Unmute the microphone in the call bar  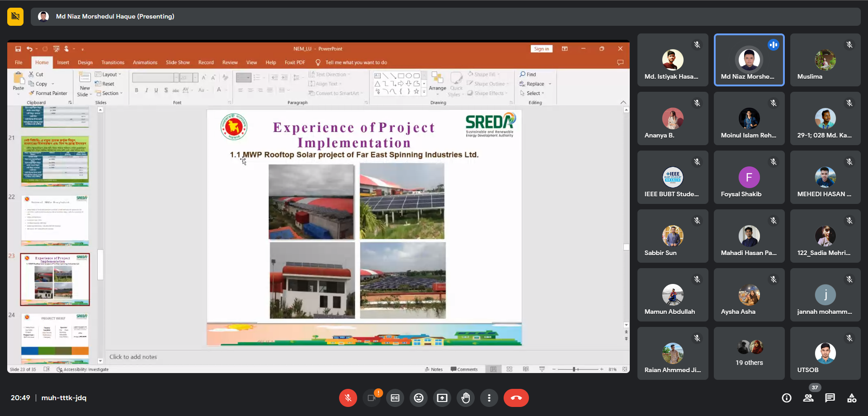(348, 398)
